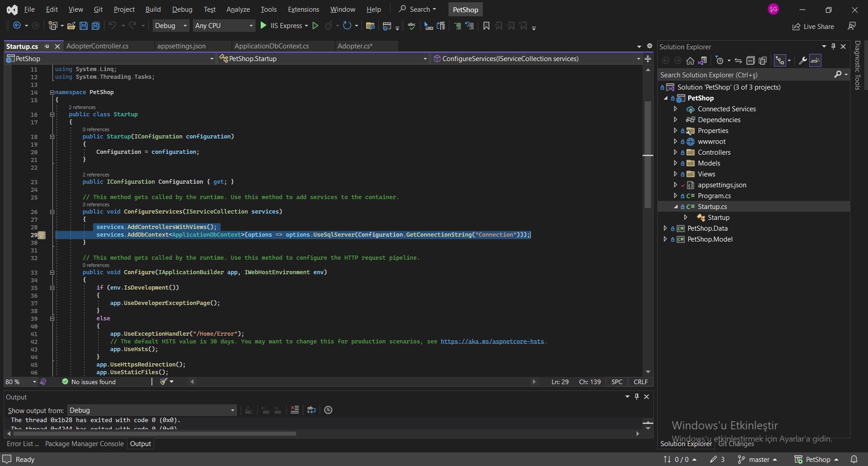This screenshot has height=466, width=868.
Task: Open the Show output from Debug dropdown
Action: pos(152,410)
